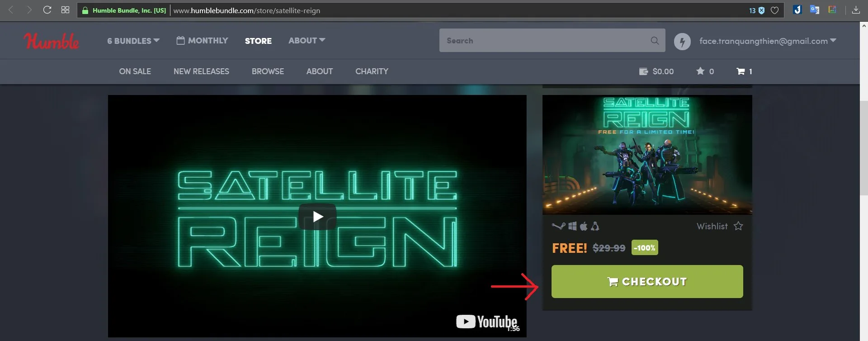
Task: Click the browser address bar URL
Action: [246, 10]
